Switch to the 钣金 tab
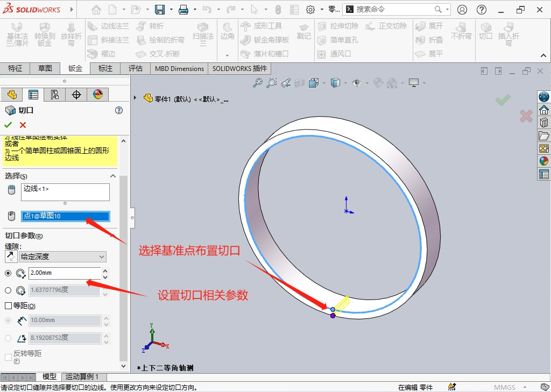The height and width of the screenshot is (392, 551). tap(75, 68)
